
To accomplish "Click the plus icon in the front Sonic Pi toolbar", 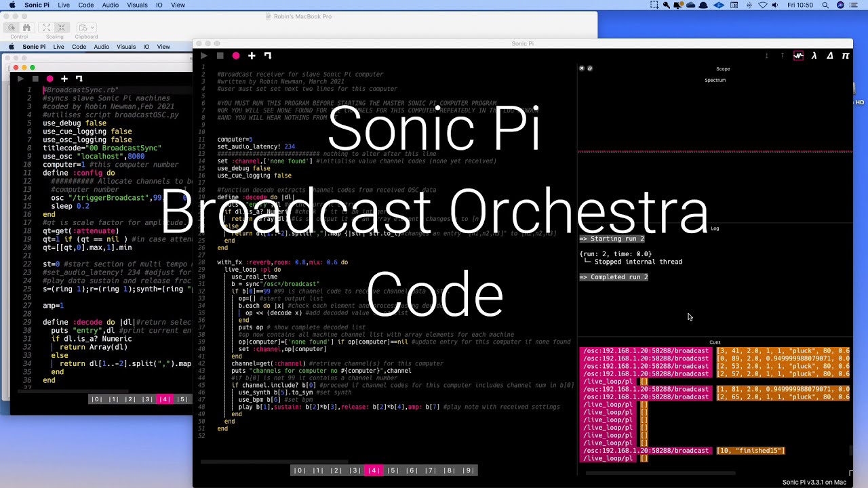I will [252, 56].
